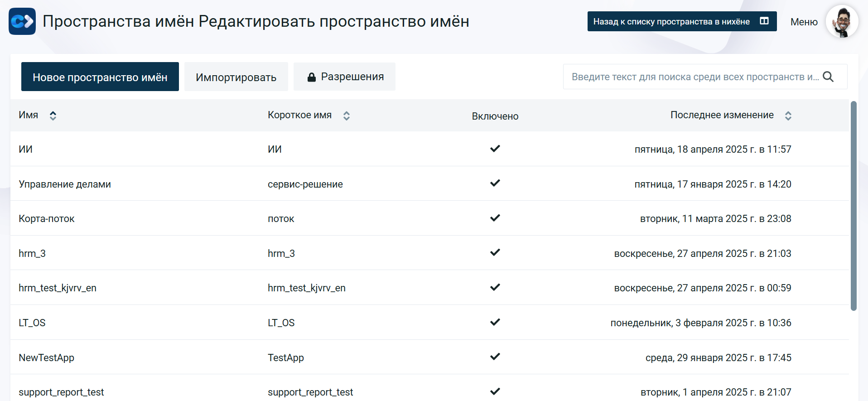This screenshot has width=868, height=401.
Task: Click enabled checkmark for support_report_test row
Action: point(495,391)
